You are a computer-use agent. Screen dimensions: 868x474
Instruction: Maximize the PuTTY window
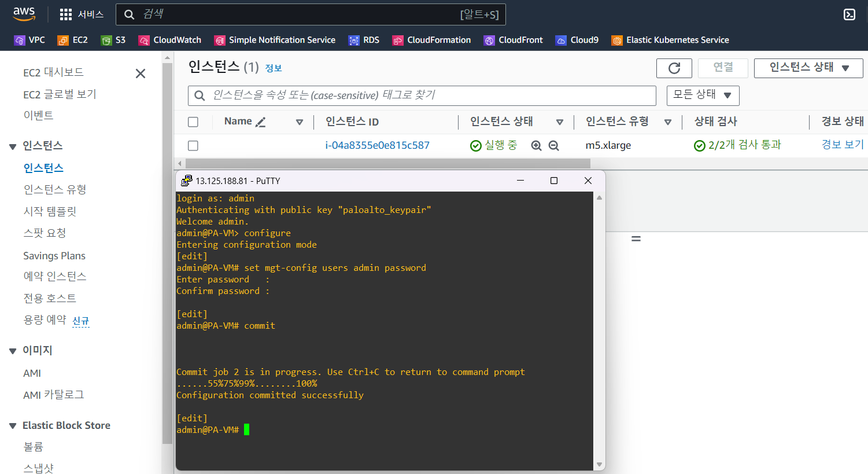click(554, 181)
